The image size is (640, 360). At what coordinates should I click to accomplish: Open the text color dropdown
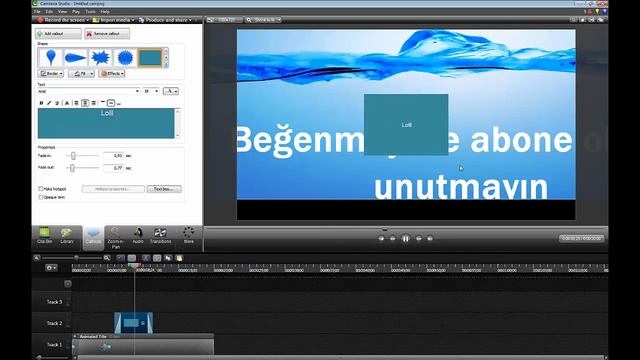coord(171,91)
